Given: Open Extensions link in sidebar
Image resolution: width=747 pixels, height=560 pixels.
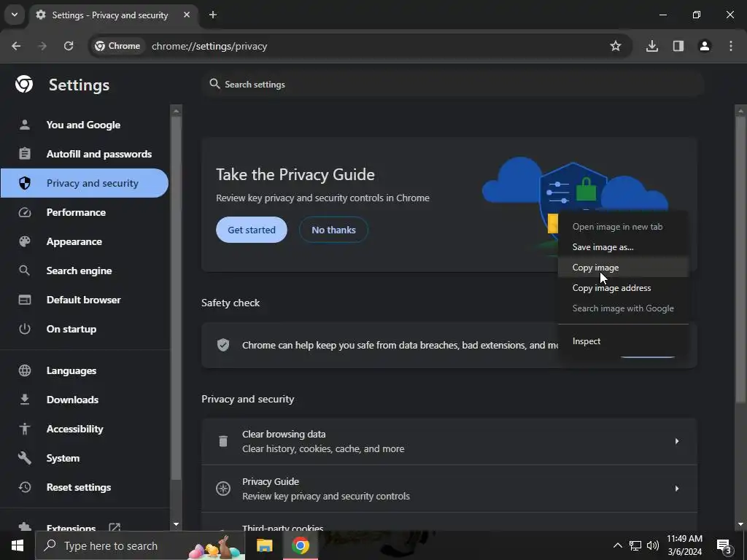Looking at the screenshot, I should click(x=85, y=526).
